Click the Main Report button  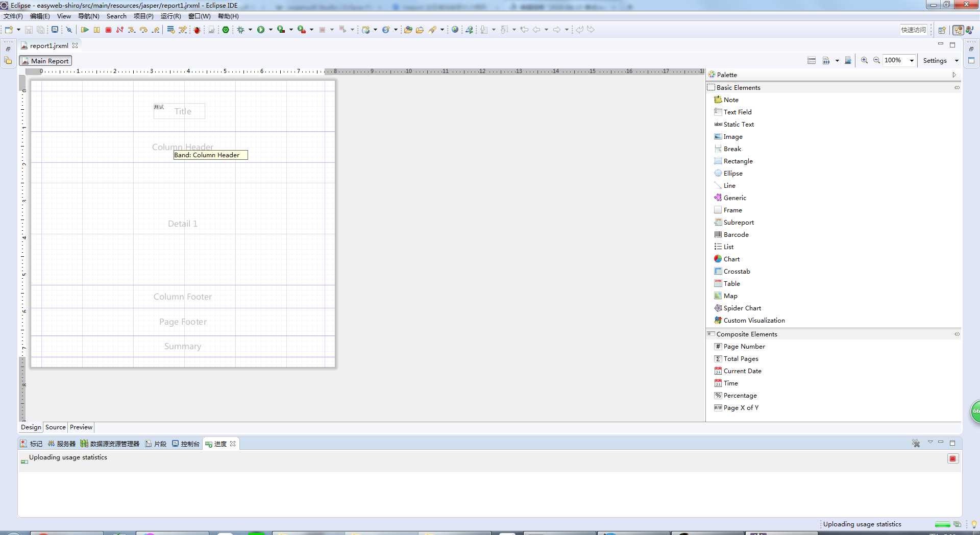pyautogui.click(x=45, y=61)
